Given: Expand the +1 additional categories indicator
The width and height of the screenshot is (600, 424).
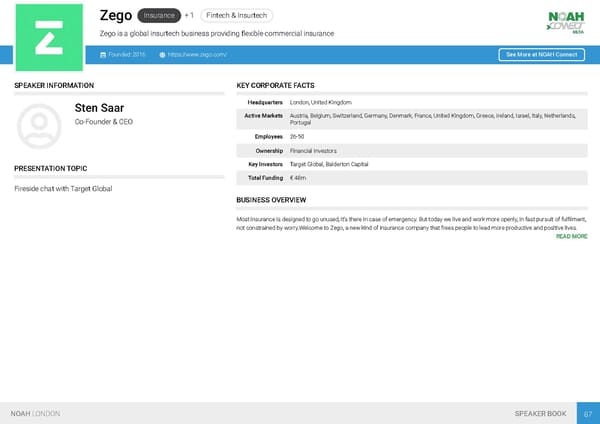Looking at the screenshot, I should [x=189, y=16].
